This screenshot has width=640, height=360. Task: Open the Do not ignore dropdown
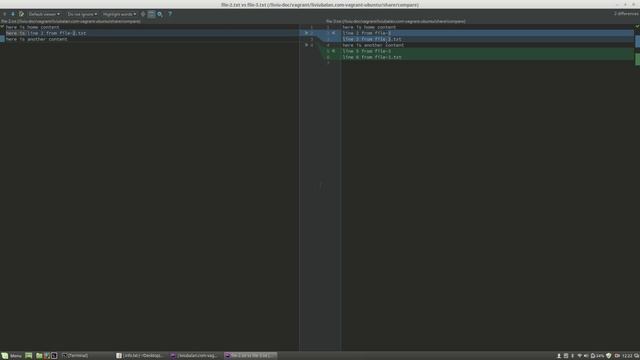coord(82,14)
